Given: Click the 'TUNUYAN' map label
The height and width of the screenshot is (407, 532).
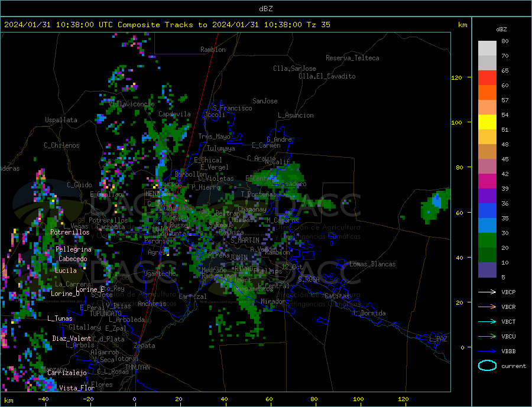Looking at the screenshot, I should [137, 367].
